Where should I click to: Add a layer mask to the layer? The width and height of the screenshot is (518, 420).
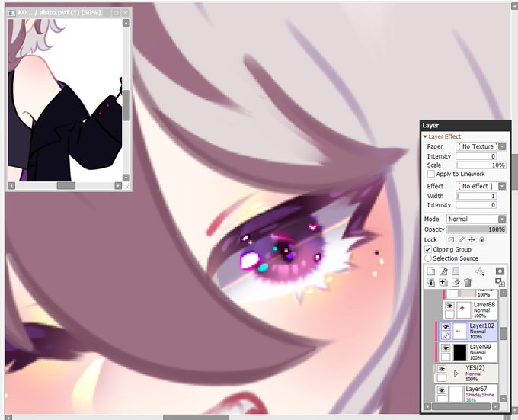pos(500,271)
